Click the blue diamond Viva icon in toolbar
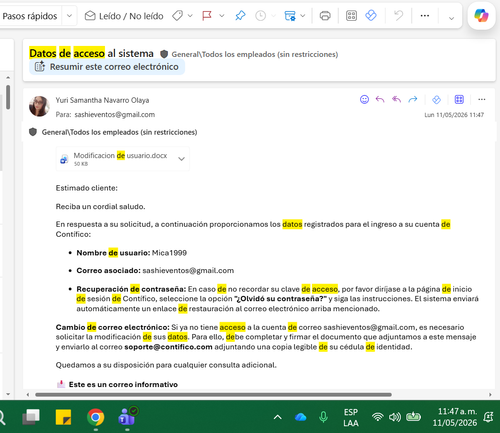 371,15
